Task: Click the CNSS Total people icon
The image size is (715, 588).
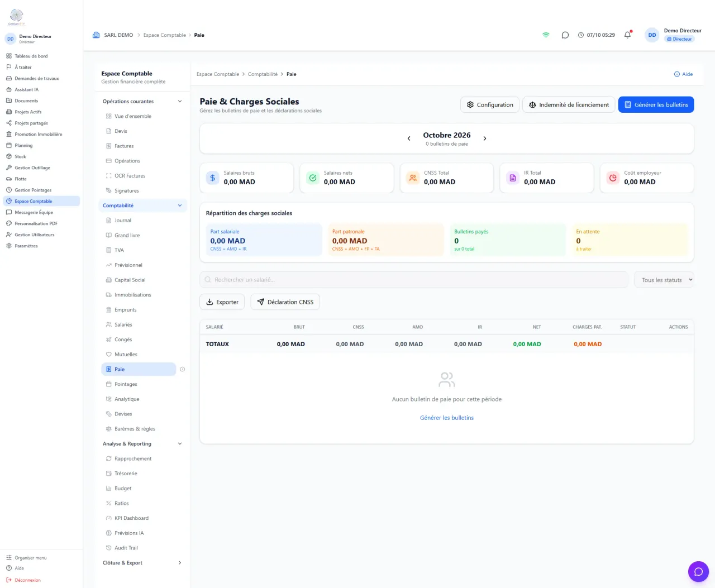Action: 413,178
